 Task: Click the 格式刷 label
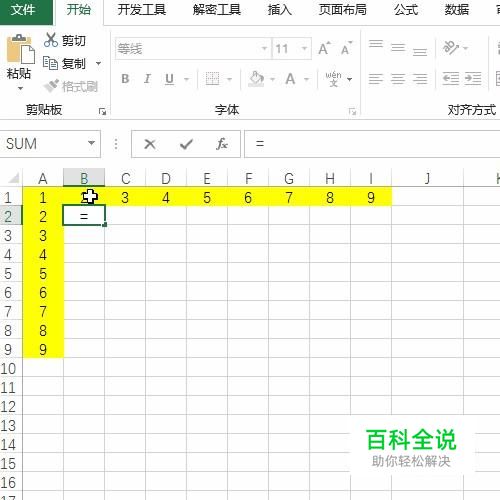pyautogui.click(x=80, y=86)
